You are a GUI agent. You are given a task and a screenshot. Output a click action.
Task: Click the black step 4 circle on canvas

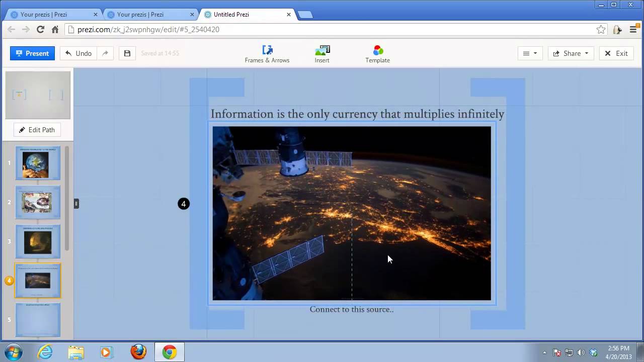(x=184, y=204)
